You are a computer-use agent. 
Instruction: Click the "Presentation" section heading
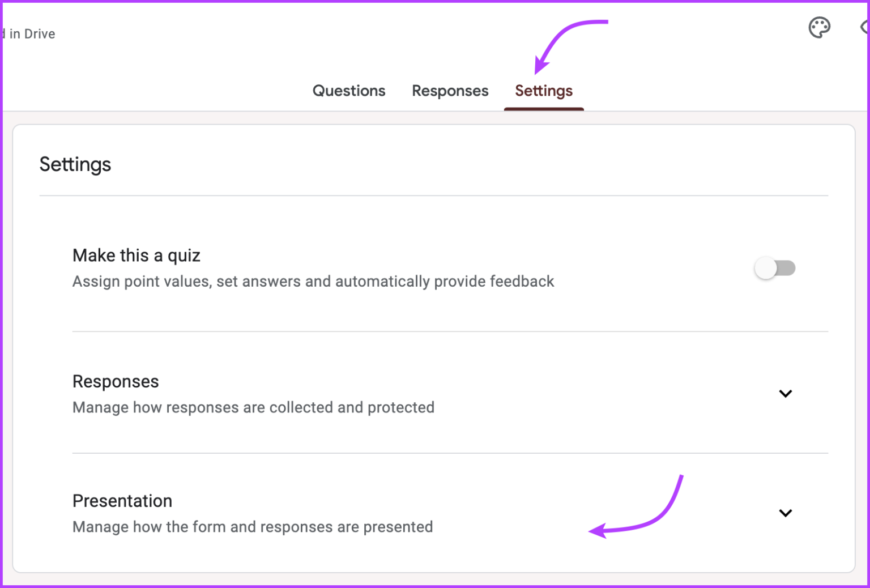(x=122, y=501)
